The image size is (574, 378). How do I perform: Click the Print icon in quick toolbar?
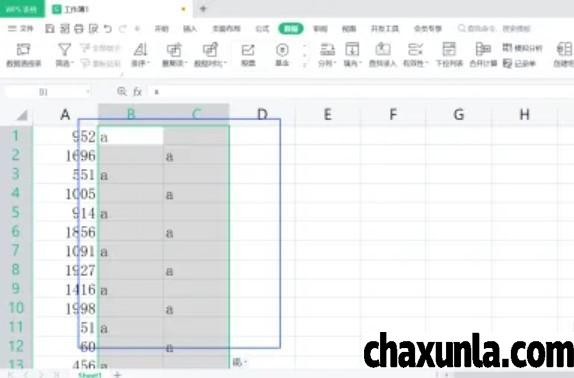(x=79, y=29)
